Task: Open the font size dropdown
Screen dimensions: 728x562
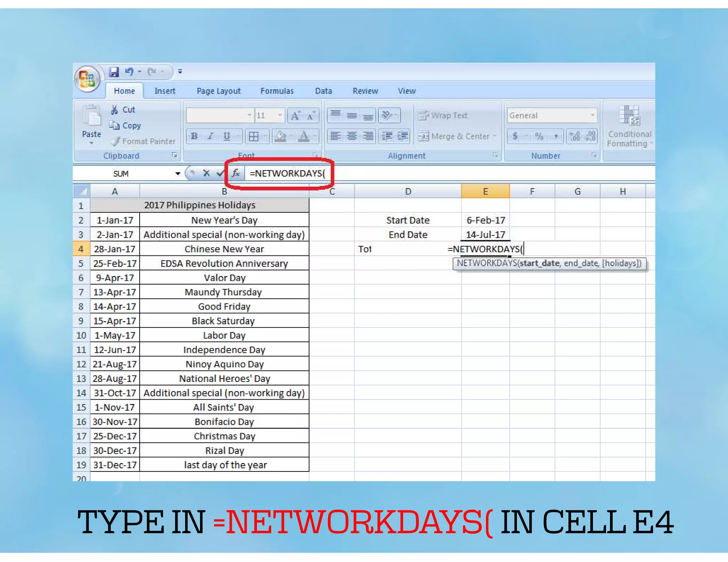Action: click(x=280, y=115)
